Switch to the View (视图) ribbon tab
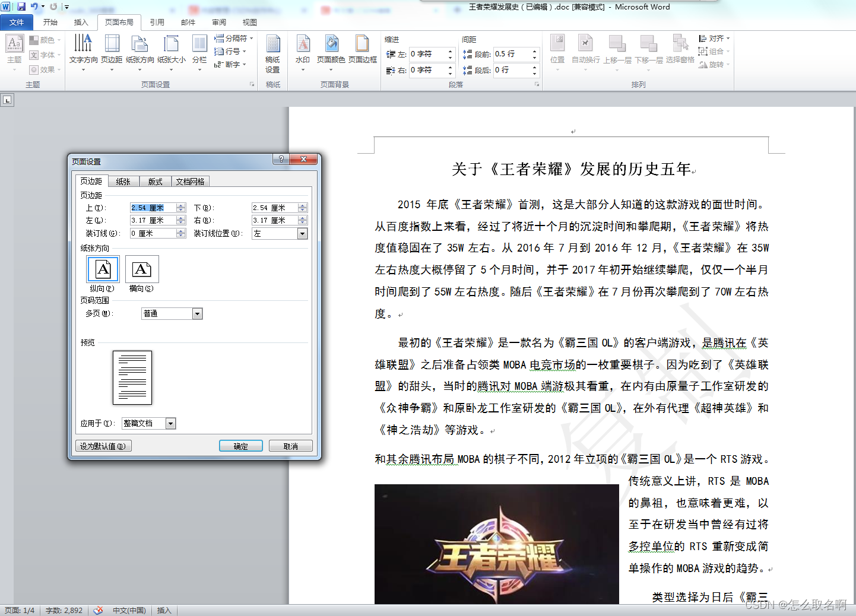 pyautogui.click(x=250, y=22)
